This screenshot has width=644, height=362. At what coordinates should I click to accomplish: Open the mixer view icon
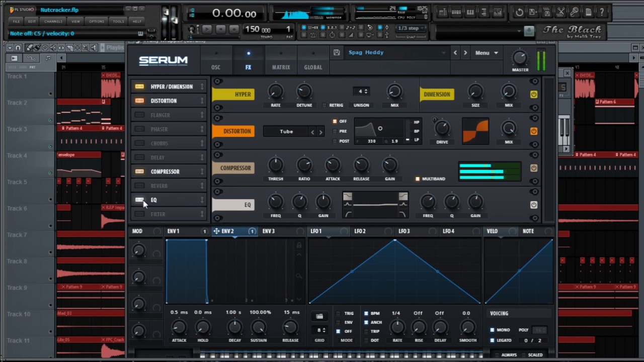498,12
